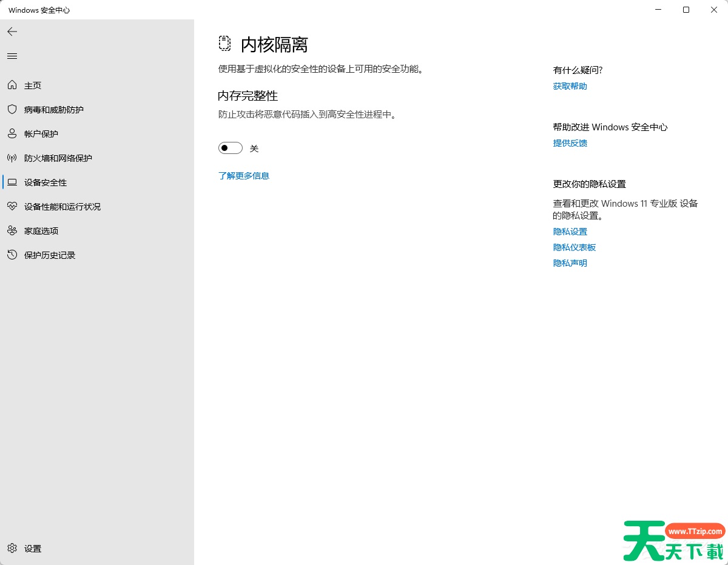Expand the sidebar via hamburger menu
Image resolution: width=728 pixels, height=565 pixels.
pyautogui.click(x=12, y=56)
